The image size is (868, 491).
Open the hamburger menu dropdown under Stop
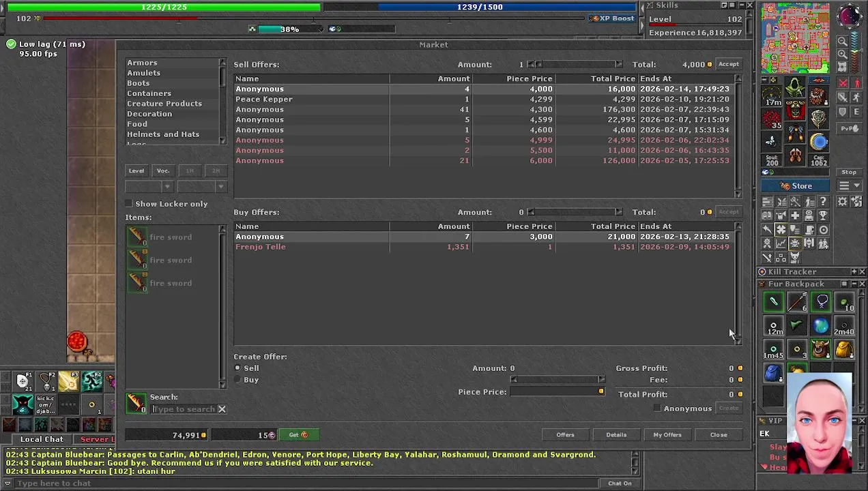(x=849, y=186)
